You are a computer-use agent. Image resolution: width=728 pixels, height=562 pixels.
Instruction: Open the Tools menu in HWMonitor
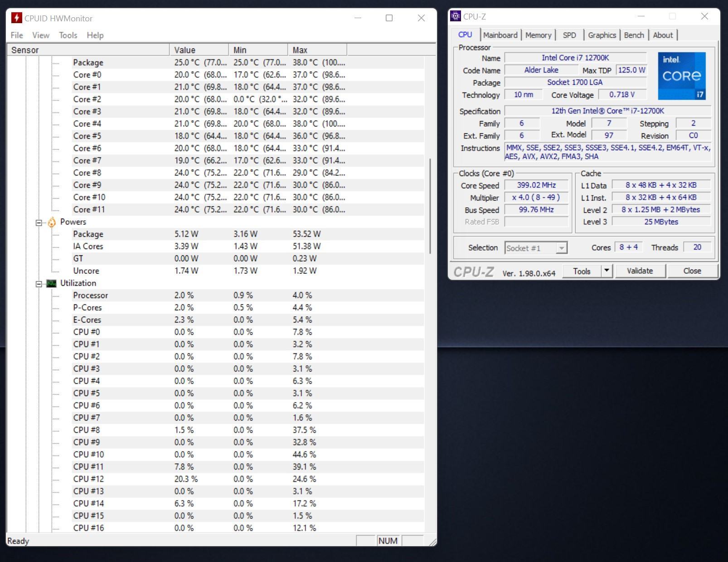coord(68,35)
